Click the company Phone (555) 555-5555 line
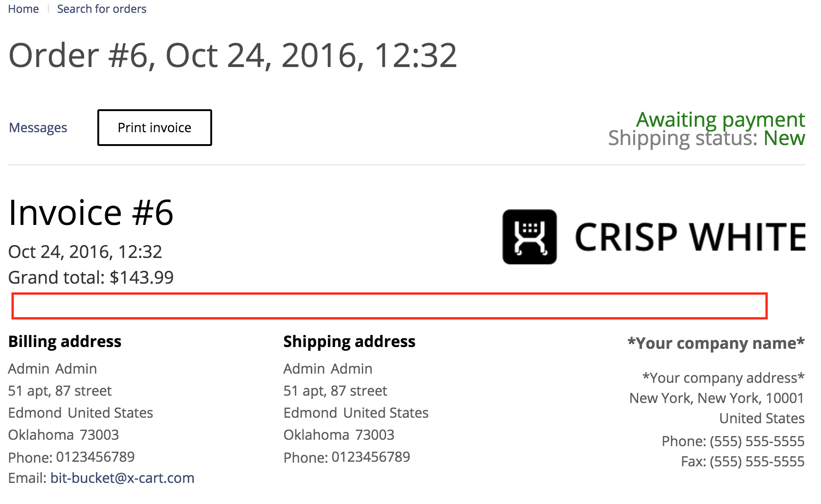821x504 pixels. [733, 441]
